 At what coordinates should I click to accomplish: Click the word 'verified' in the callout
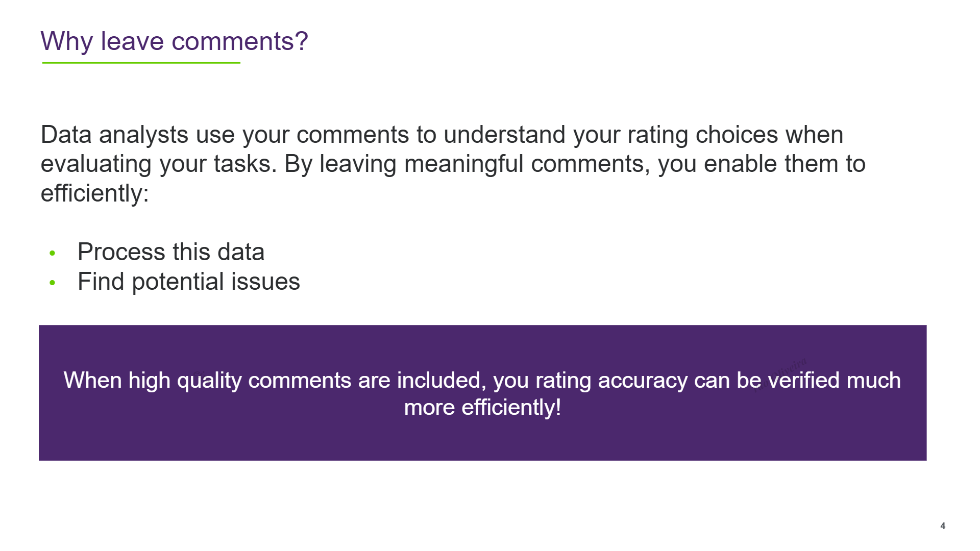point(804,381)
